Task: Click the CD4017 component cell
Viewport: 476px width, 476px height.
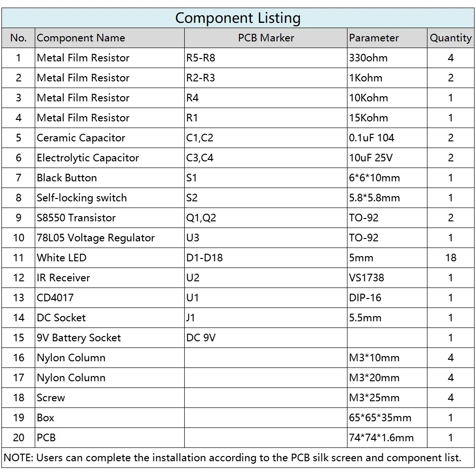Action: [109, 298]
